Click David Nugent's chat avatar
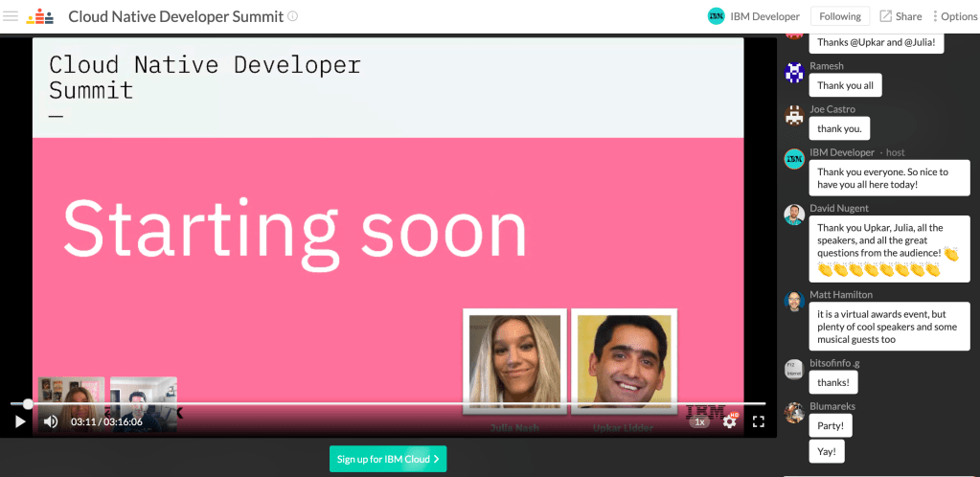The image size is (980, 477). pyautogui.click(x=793, y=215)
